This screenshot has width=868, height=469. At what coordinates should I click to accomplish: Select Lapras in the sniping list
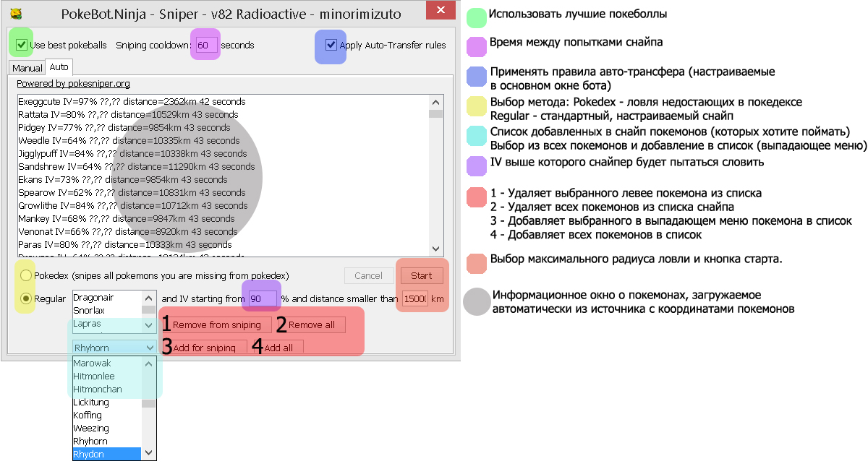point(107,324)
